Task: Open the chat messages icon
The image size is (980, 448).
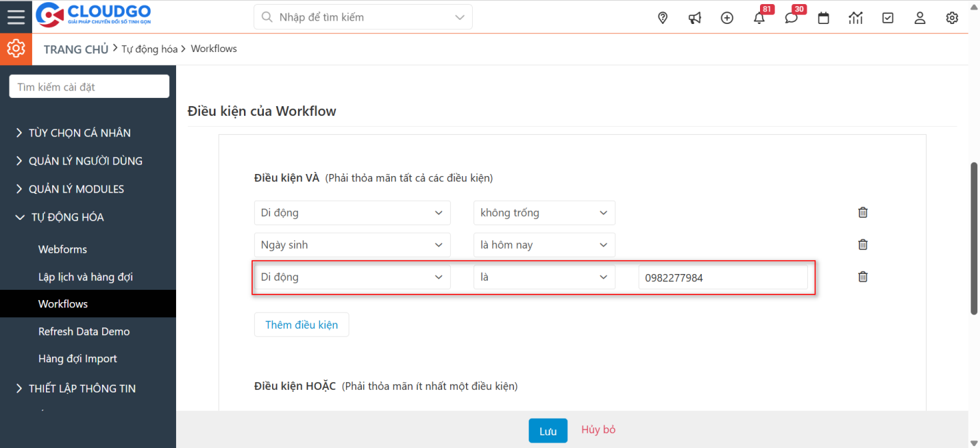Action: click(792, 18)
